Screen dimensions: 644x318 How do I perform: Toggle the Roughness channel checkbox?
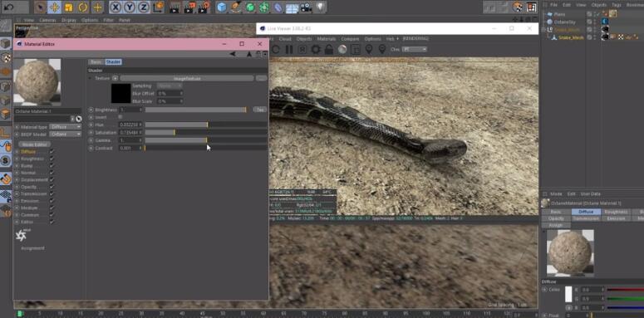[x=52, y=159]
